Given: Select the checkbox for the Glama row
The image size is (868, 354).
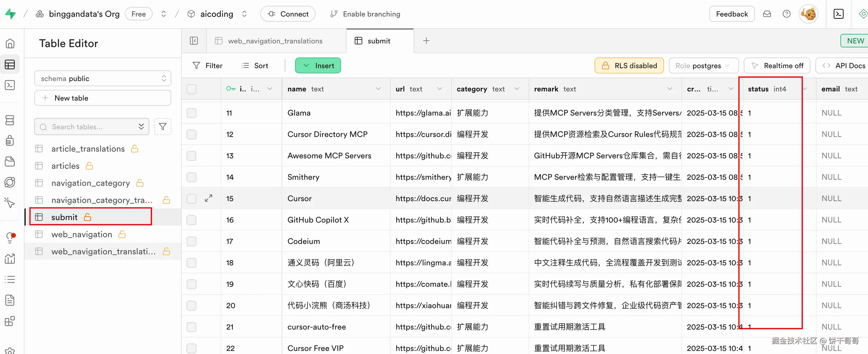Looking at the screenshot, I should point(191,113).
